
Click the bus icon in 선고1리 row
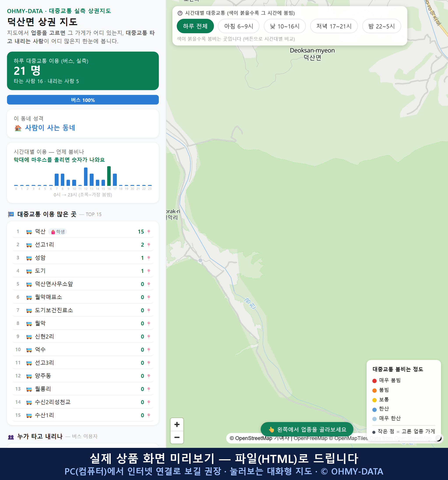tap(29, 245)
